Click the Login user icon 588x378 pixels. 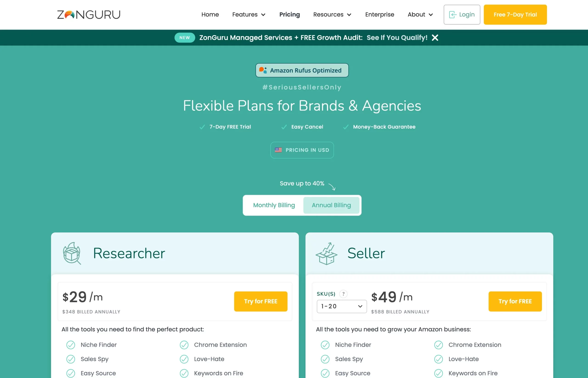[x=452, y=14]
